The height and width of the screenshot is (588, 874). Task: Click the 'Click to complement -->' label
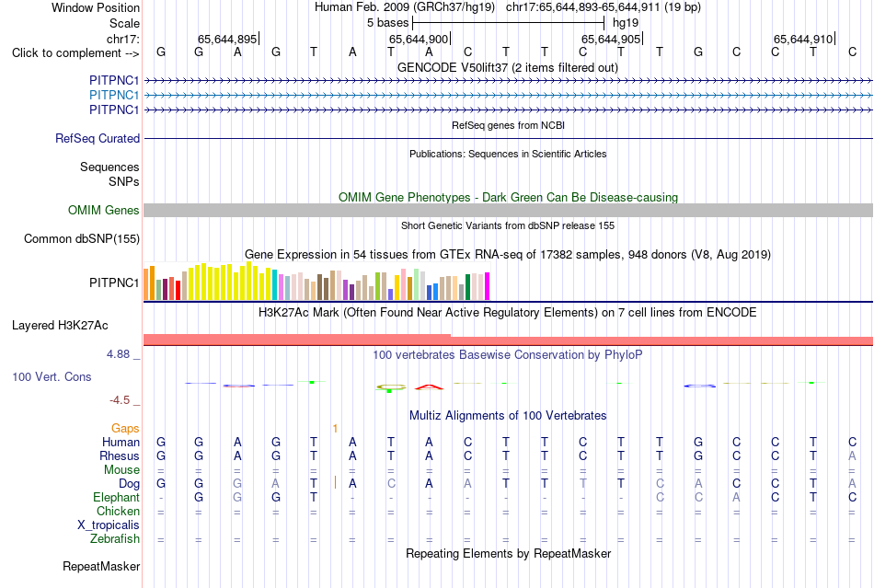pyautogui.click(x=75, y=53)
